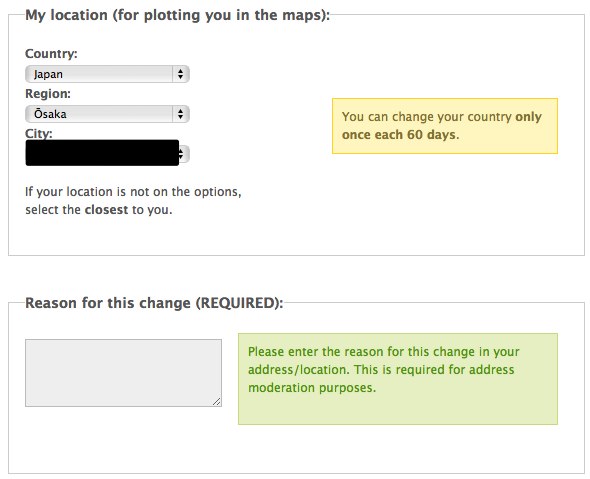Click the My location section heading
The image size is (590, 479).
(x=177, y=15)
